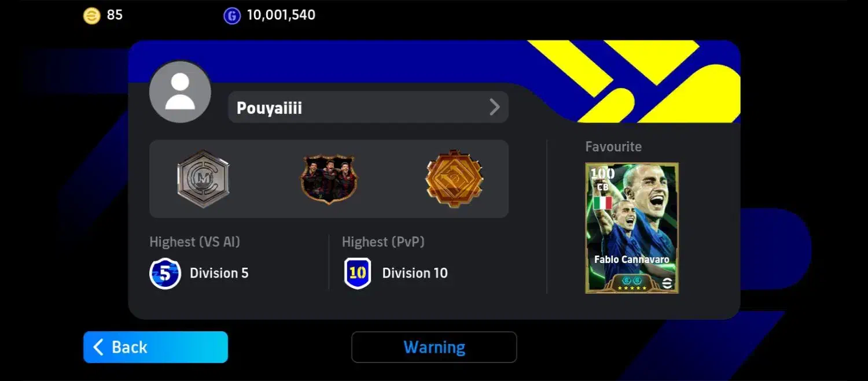Open the chevron arrow beside Pouyaiiii
Image resolution: width=868 pixels, height=381 pixels.
(x=494, y=107)
